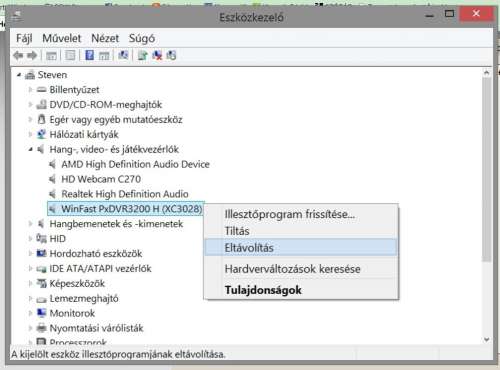Expand the Képeszközök category arrow
Screen dimensions: 500x370
[x=30, y=283]
